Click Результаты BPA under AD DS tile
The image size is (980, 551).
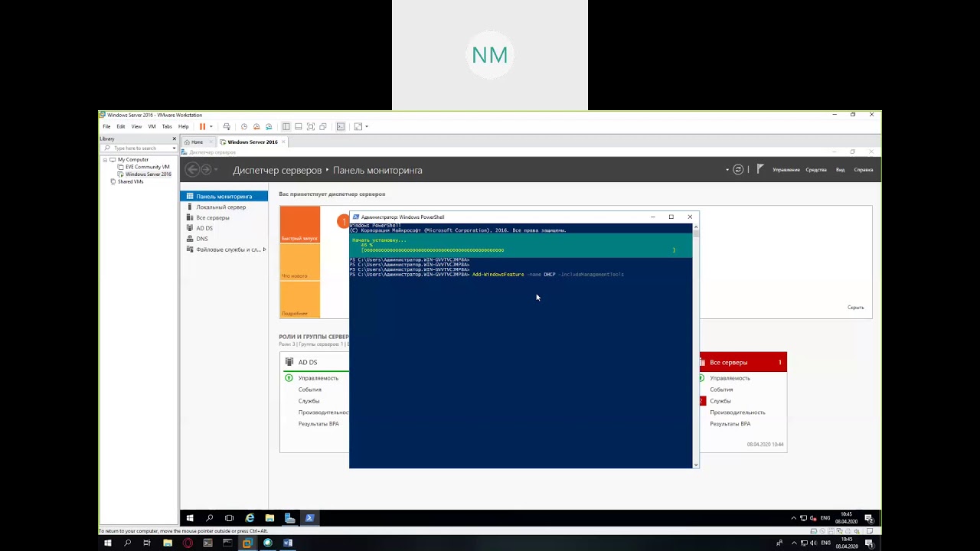[x=318, y=424]
